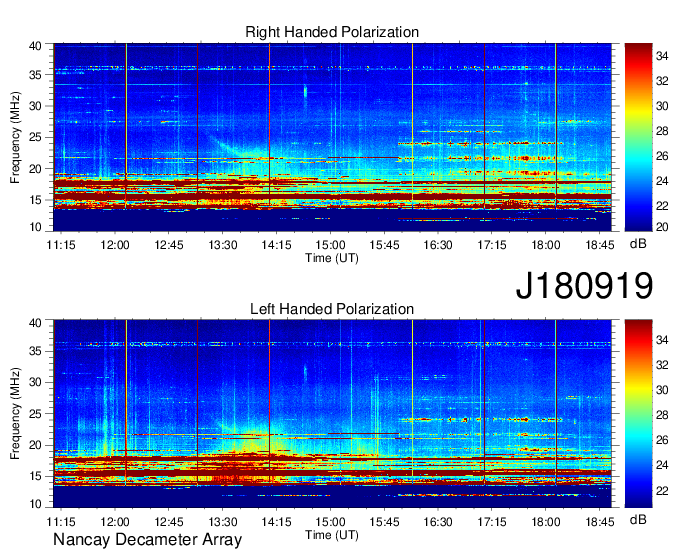Click the "Nancay Decameter Array" caption
Screen dimensions: 680x552
point(147,540)
